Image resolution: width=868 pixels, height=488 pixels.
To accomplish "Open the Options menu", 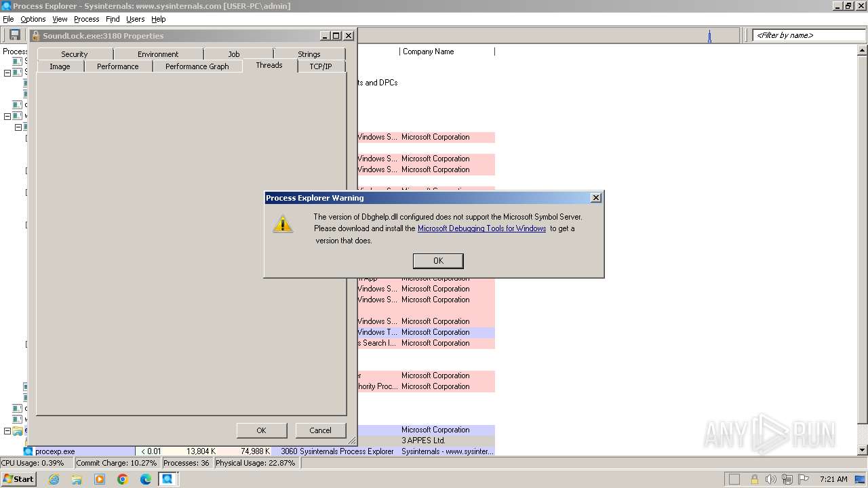I will (33, 19).
